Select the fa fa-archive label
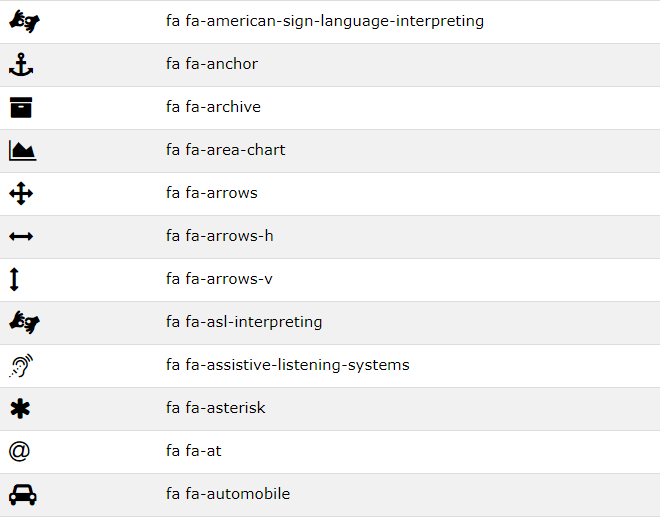Viewport: 660px width, 523px height. click(213, 107)
